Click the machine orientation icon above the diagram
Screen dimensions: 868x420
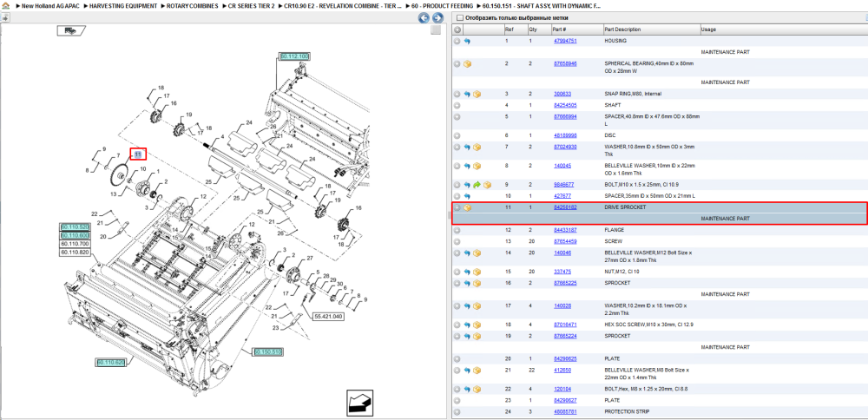click(71, 30)
